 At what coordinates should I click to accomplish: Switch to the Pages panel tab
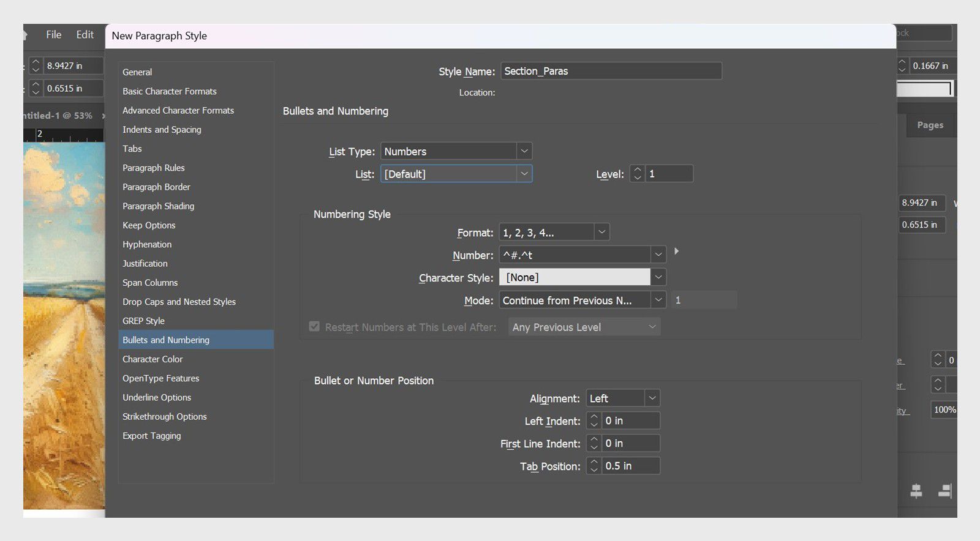coord(930,125)
